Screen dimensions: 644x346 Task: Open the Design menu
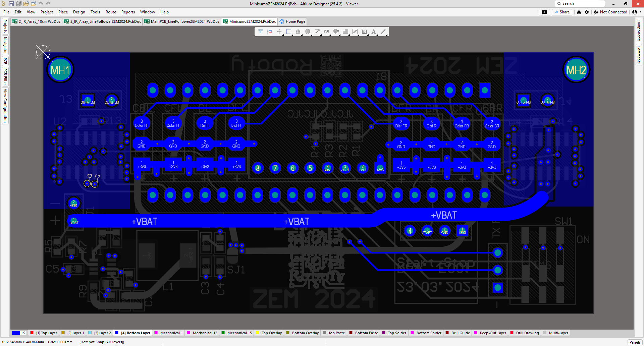pos(79,12)
